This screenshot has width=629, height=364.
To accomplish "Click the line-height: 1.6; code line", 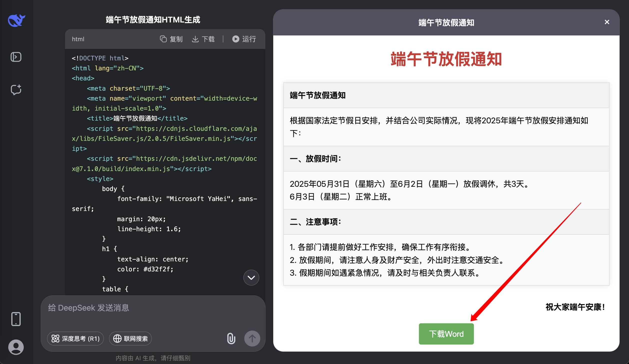I will click(149, 229).
